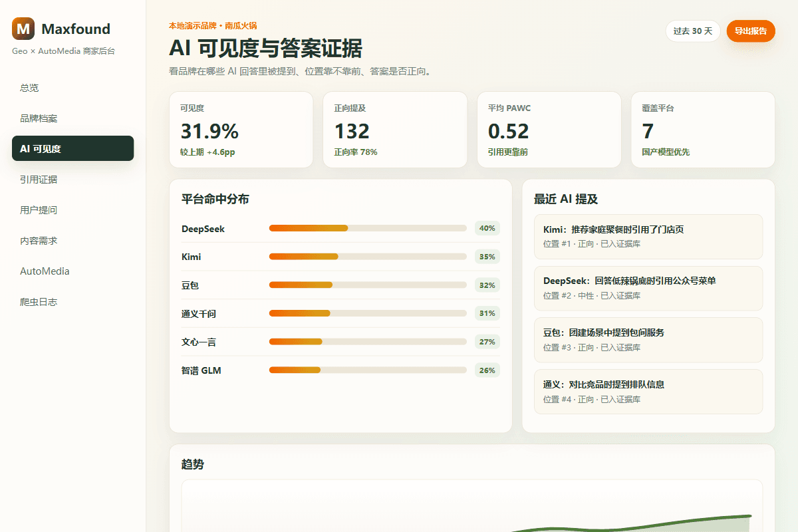This screenshot has width=798, height=532.
Task: Click the 31% badge for 通义千问
Action: point(487,313)
